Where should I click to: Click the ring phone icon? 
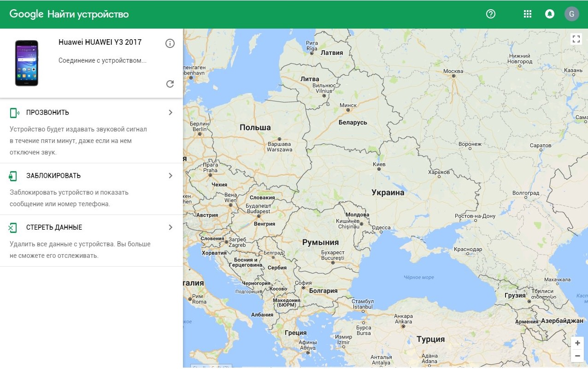pyautogui.click(x=14, y=113)
